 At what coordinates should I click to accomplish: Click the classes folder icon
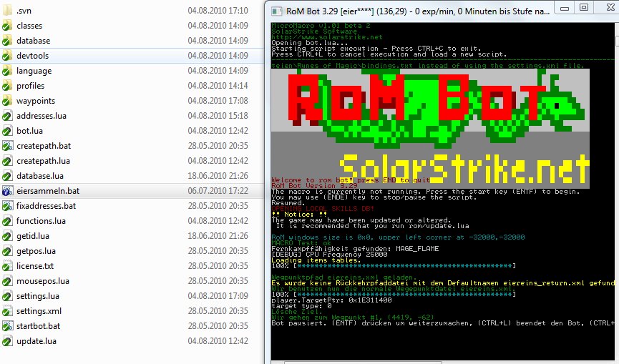click(x=7, y=26)
